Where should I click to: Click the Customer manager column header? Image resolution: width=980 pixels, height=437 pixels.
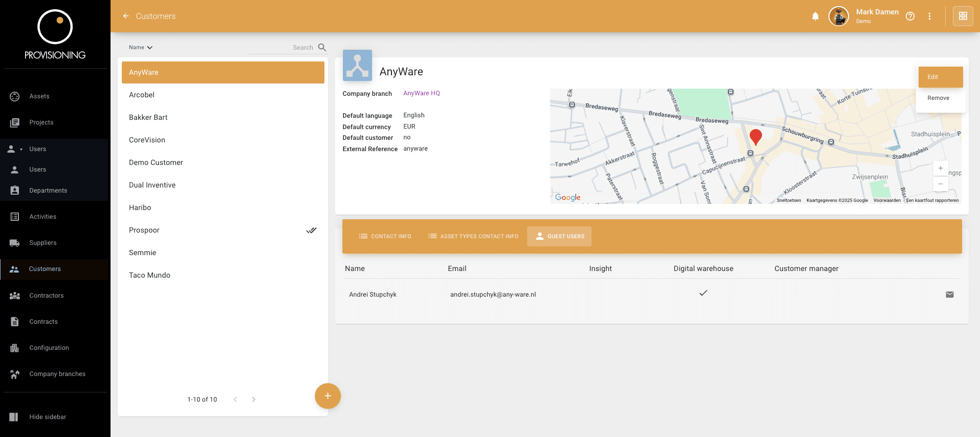click(806, 268)
